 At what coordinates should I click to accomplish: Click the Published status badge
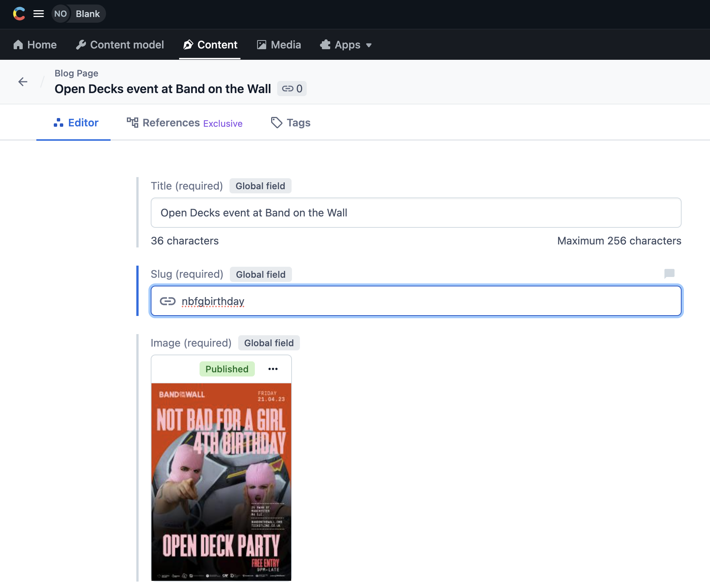[227, 369]
